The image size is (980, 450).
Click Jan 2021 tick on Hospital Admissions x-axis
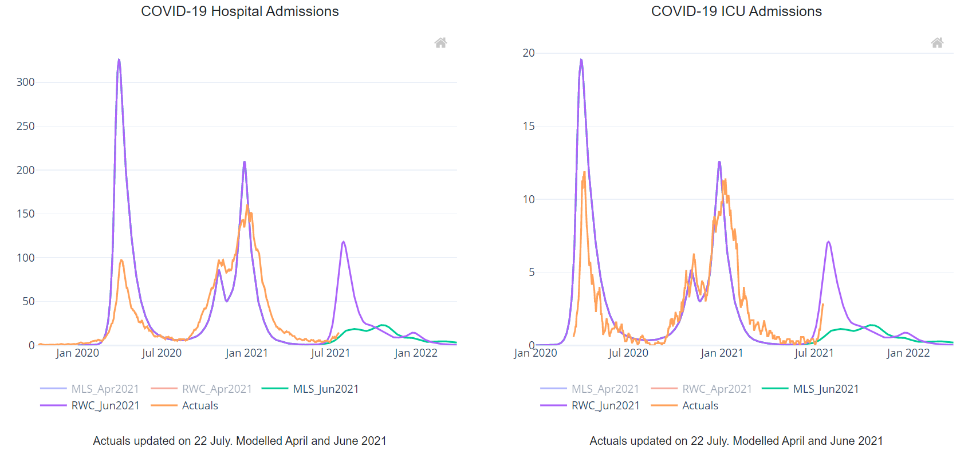[246, 353]
